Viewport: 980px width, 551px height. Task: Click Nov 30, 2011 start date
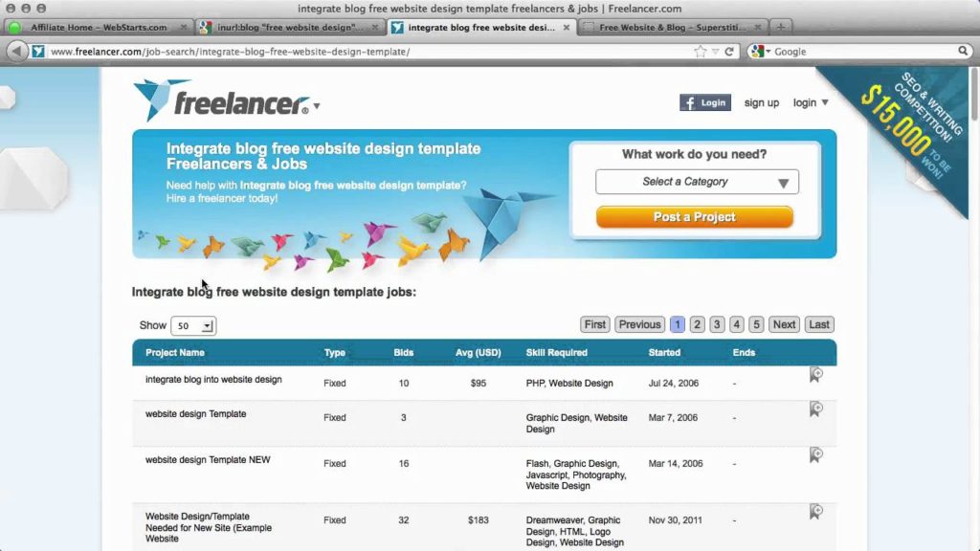pyautogui.click(x=675, y=519)
